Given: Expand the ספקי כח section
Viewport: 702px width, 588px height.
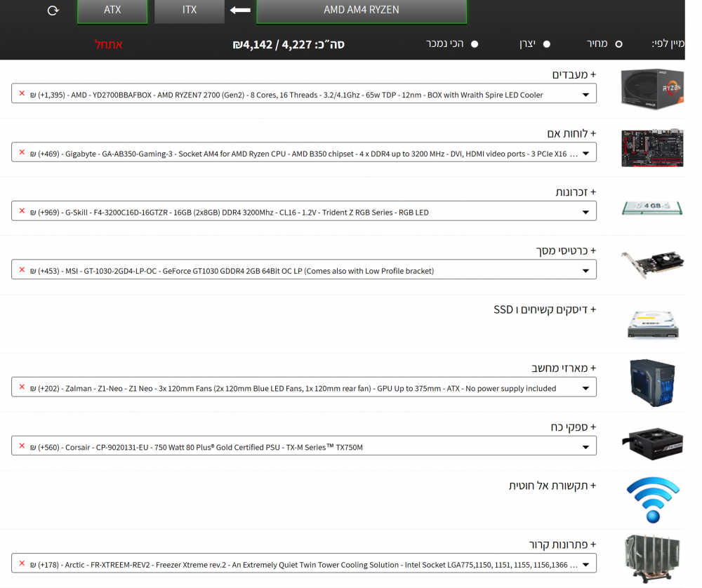Looking at the screenshot, I should tap(574, 427).
